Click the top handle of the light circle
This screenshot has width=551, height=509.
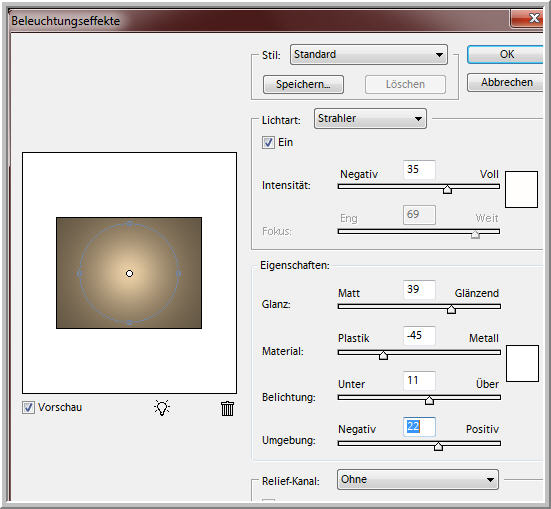pyautogui.click(x=130, y=223)
